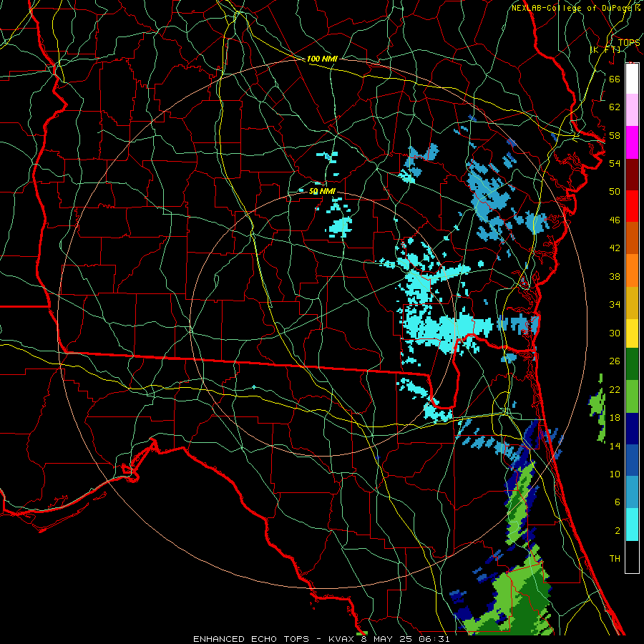Viewport: 644px width, 644px height.
Task: Click the legend value '62'
Action: [615, 107]
